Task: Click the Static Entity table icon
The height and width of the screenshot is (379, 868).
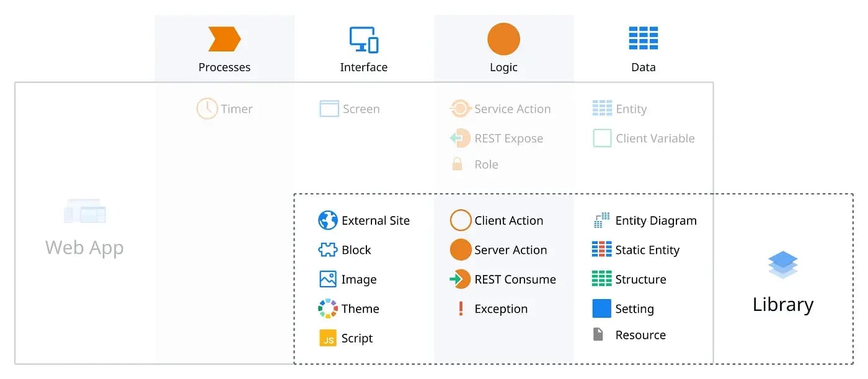Action: (601, 250)
